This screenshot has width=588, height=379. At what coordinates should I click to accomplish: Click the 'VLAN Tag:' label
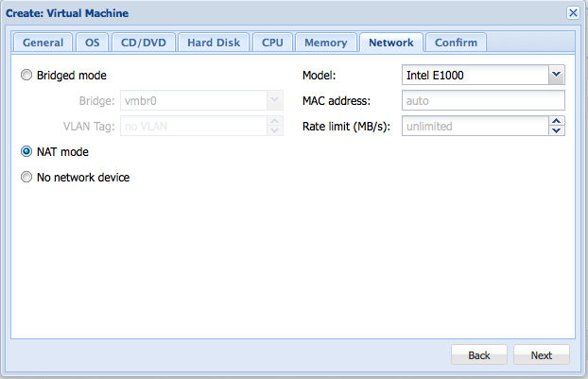89,127
